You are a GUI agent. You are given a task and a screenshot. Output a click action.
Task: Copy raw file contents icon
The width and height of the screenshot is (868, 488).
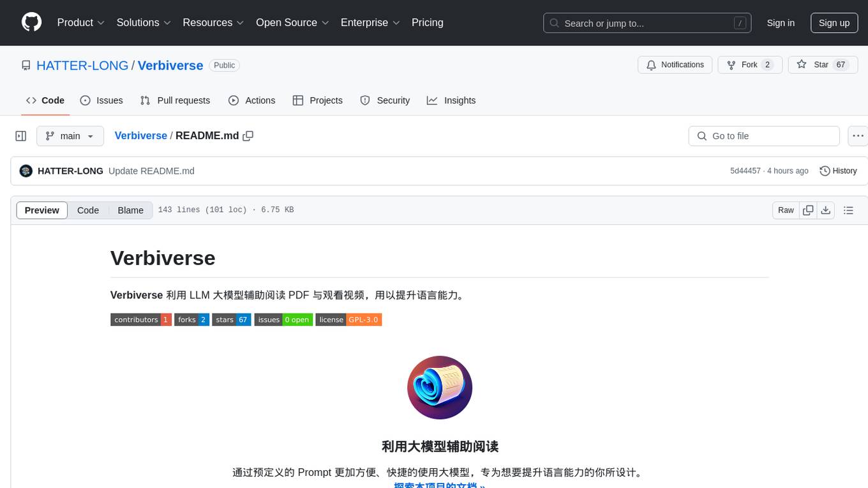808,210
